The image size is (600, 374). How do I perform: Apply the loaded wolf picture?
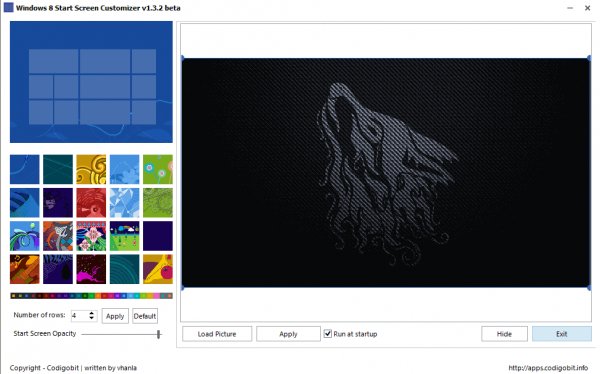[x=288, y=334]
